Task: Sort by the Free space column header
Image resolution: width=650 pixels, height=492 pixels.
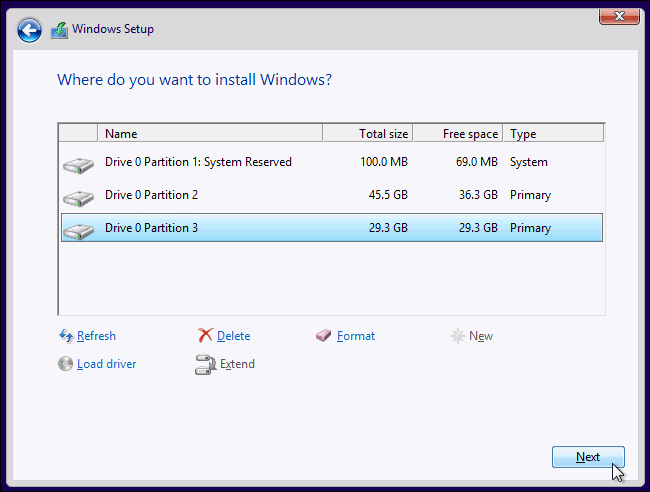Action: (x=458, y=133)
